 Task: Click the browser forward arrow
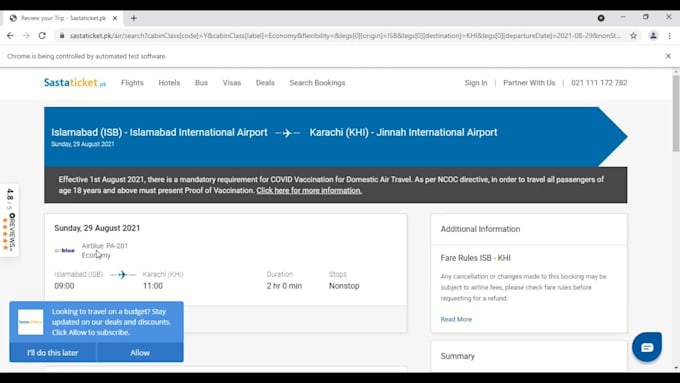pos(26,36)
